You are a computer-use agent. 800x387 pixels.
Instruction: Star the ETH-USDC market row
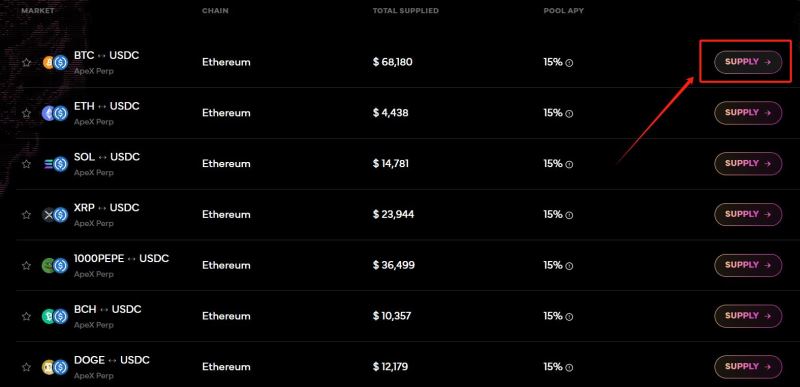coord(27,113)
